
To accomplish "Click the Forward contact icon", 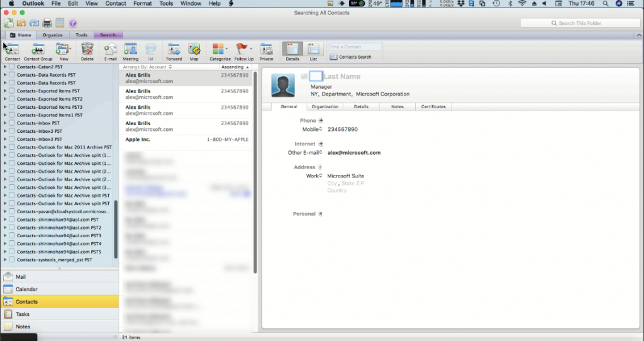I will (174, 52).
